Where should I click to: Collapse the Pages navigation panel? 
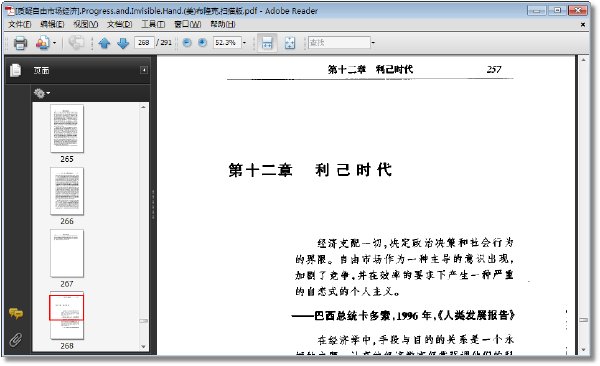pyautogui.click(x=144, y=70)
